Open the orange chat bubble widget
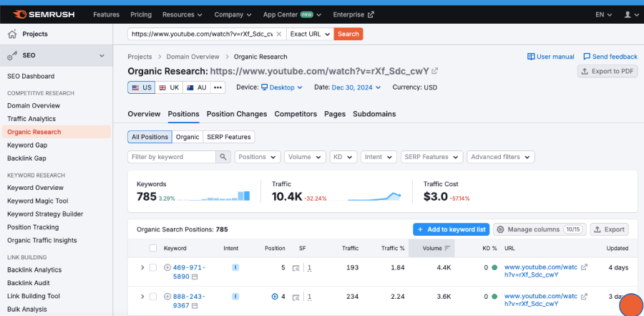 coord(631,305)
